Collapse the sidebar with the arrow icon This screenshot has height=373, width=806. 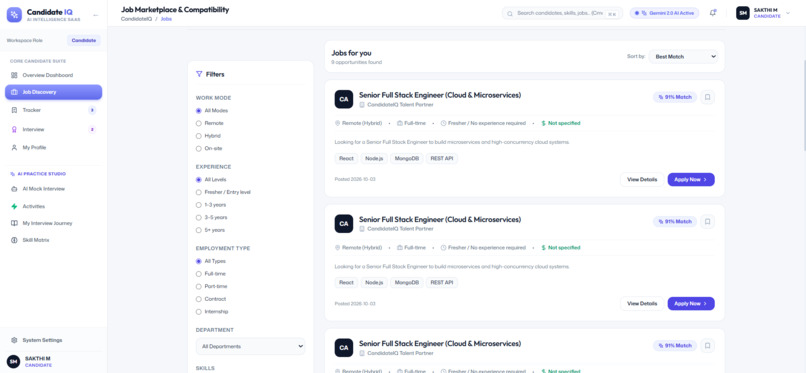pos(96,15)
